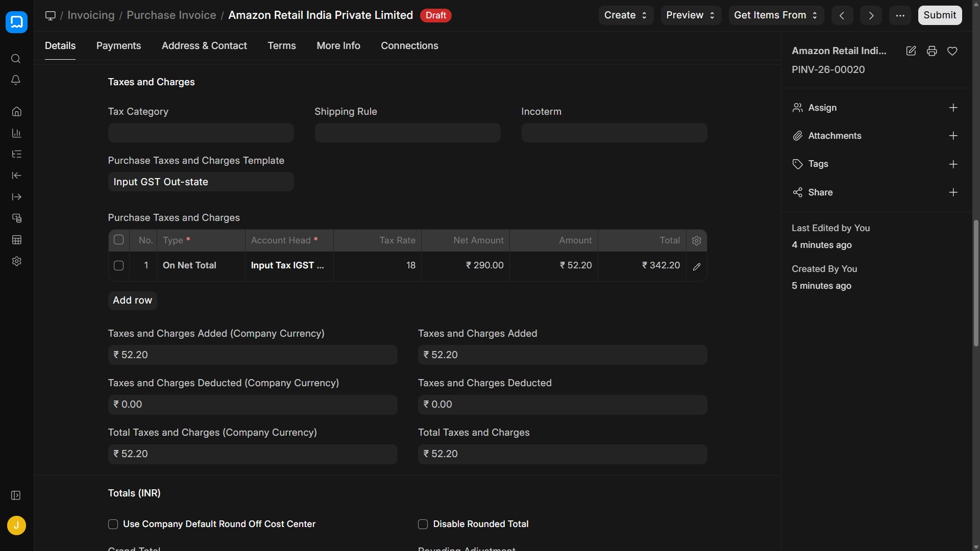Go to home icon in sidebar
980x551 pixels.
click(16, 112)
